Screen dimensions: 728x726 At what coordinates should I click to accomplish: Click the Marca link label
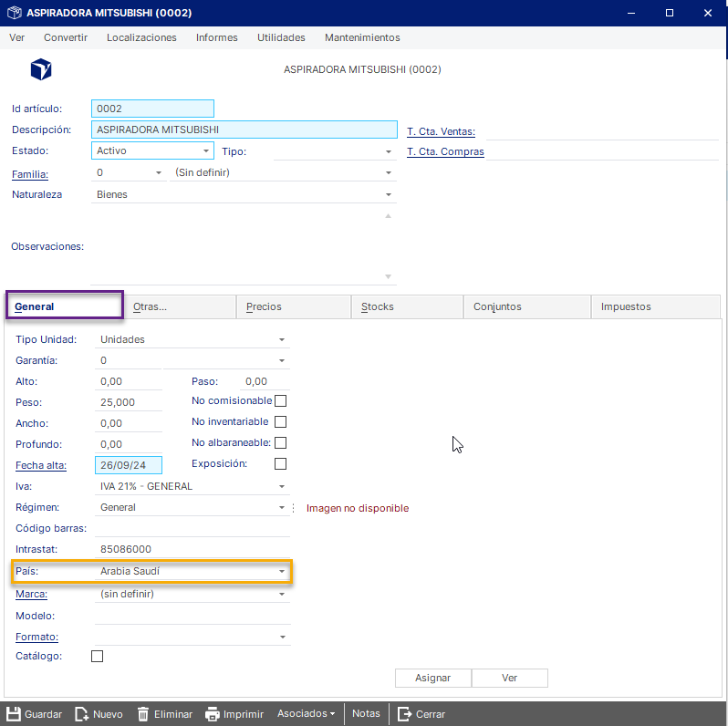(32, 594)
